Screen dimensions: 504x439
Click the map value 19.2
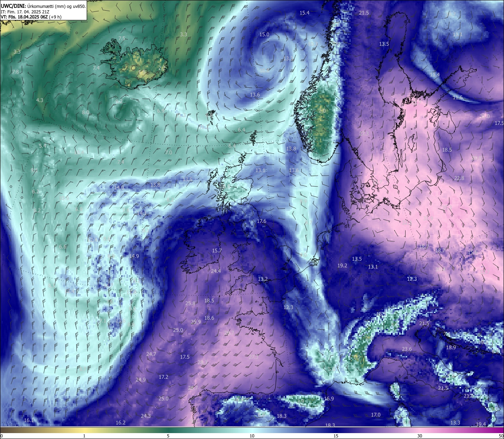pyautogui.click(x=342, y=266)
